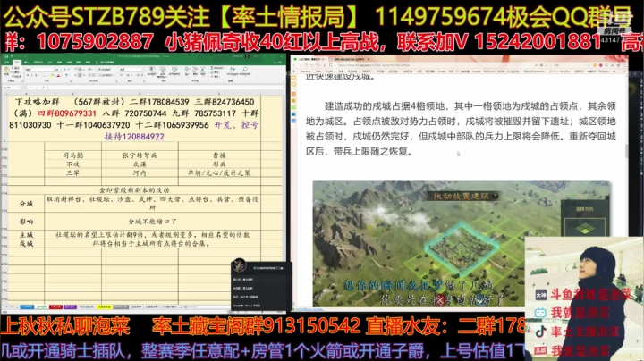Click the game map image in article
644x361 pixels.
462,243
